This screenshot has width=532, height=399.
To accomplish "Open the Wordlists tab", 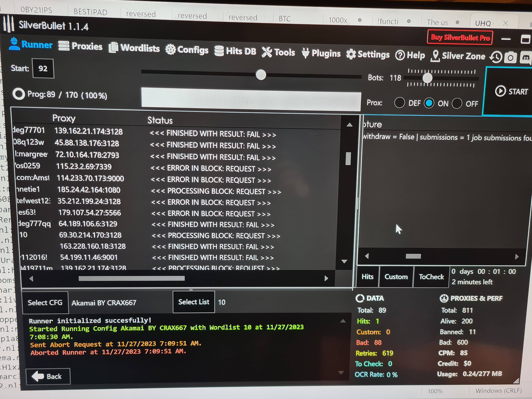I will (134, 48).
